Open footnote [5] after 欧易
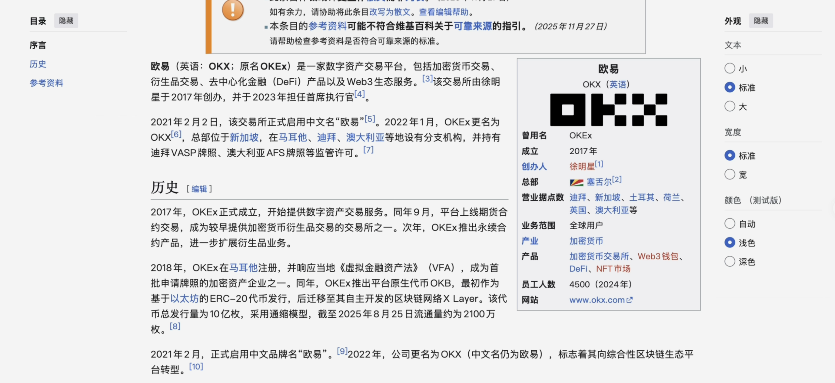835x383 pixels. pyautogui.click(x=370, y=119)
